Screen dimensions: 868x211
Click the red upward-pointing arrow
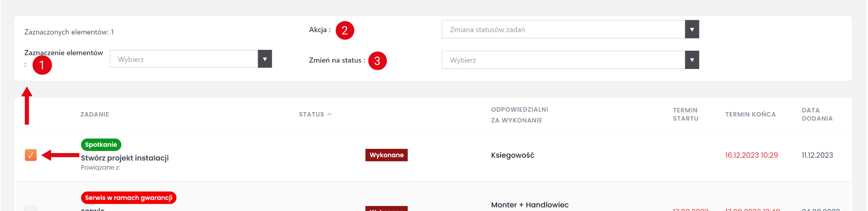(27, 106)
